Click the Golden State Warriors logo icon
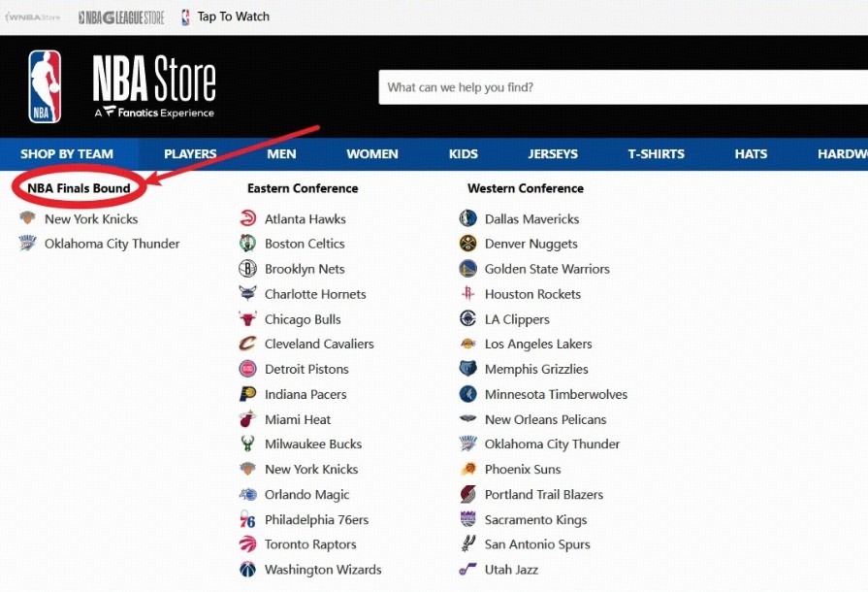Viewport: 868px width, 592px height. click(467, 269)
